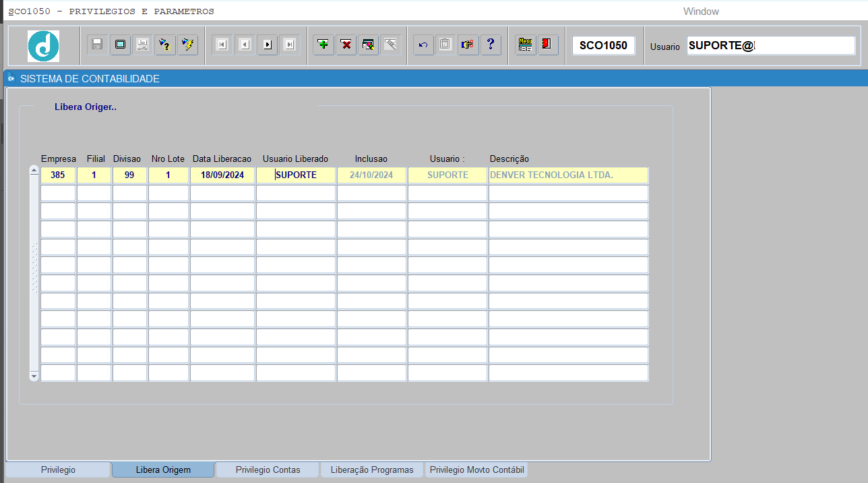Insert a new record with green plus

[324, 45]
